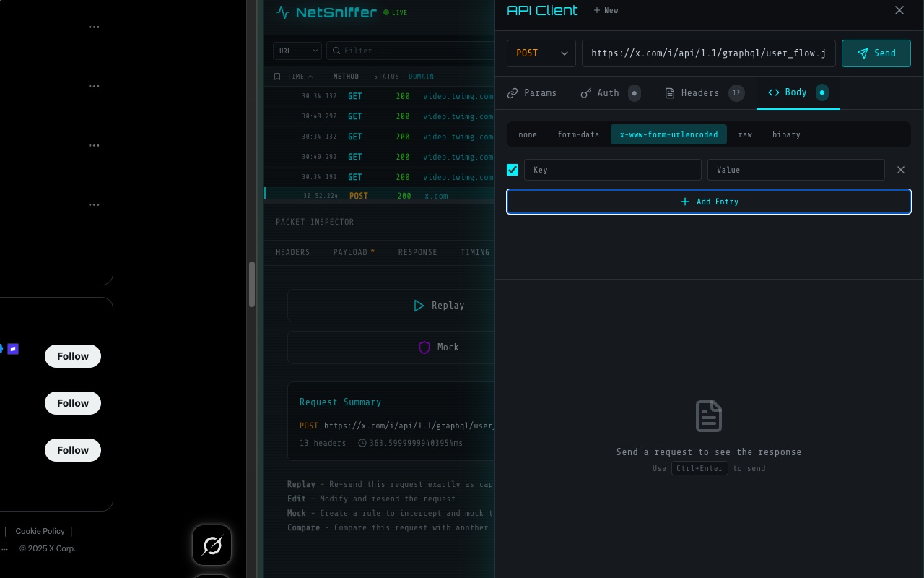This screenshot has width=924, height=578.
Task: Click the empty response document icon
Action: pyautogui.click(x=709, y=416)
